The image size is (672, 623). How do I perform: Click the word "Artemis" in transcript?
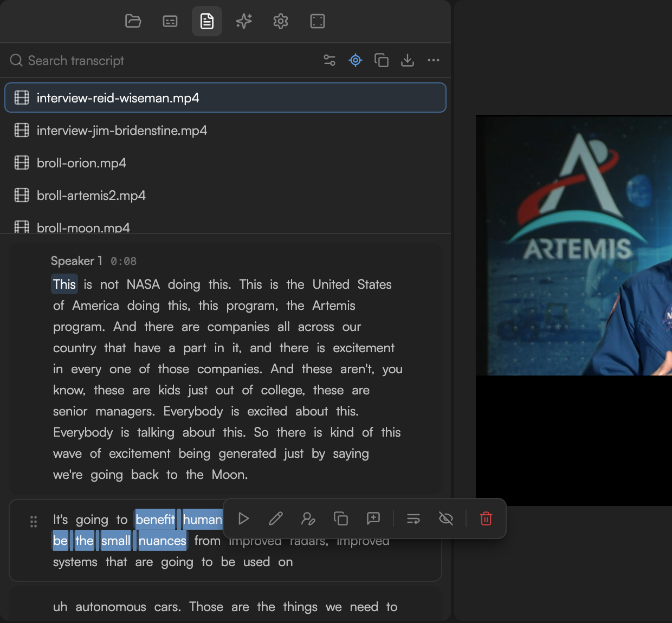click(334, 306)
